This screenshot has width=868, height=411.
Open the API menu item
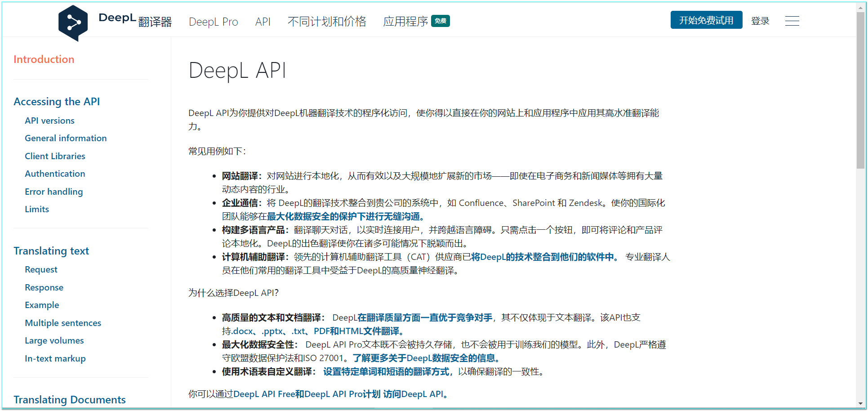(263, 22)
